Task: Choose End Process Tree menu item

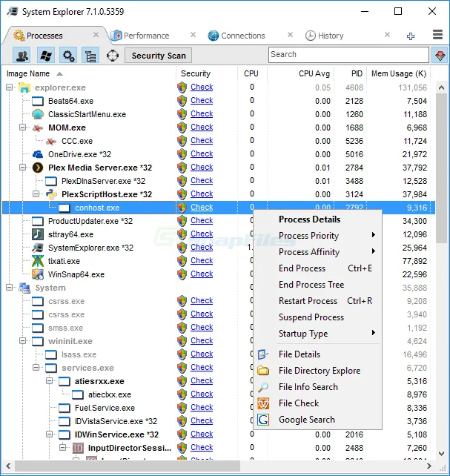Action: 318,285
